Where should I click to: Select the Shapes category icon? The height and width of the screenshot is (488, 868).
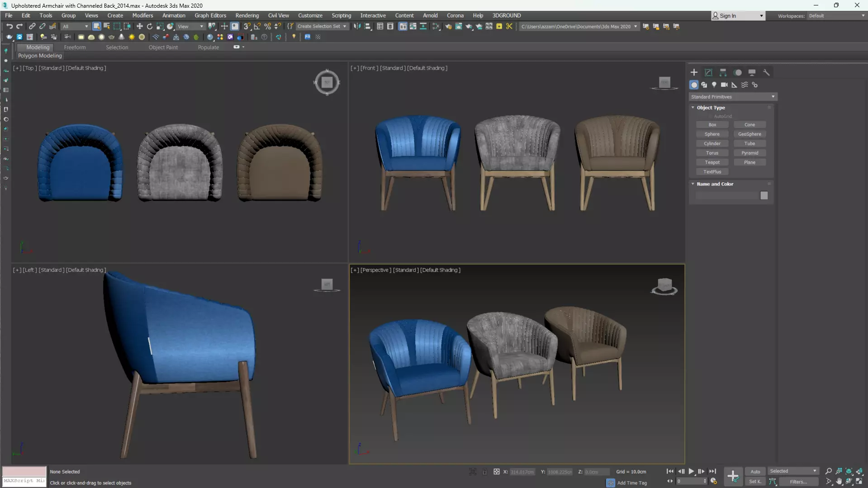704,85
